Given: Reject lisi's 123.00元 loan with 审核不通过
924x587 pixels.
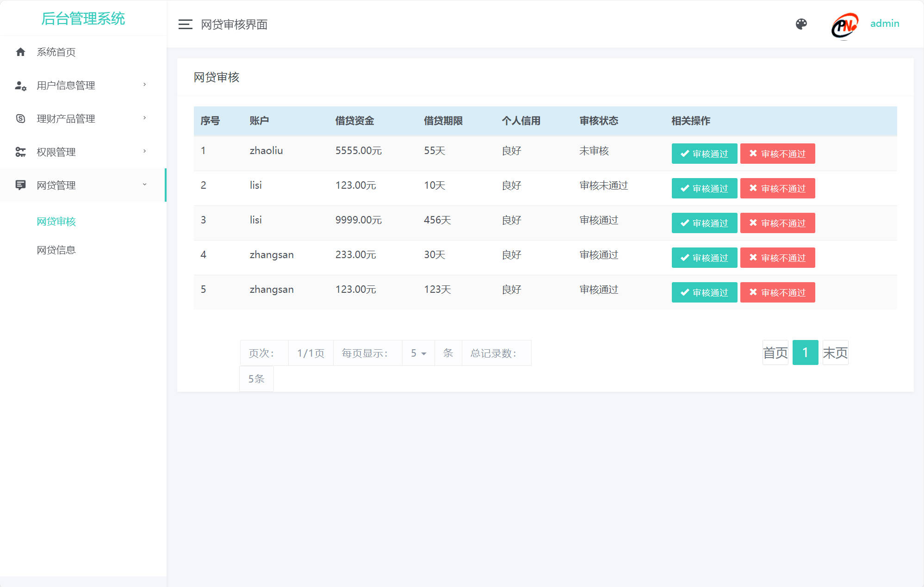Looking at the screenshot, I should 777,188.
